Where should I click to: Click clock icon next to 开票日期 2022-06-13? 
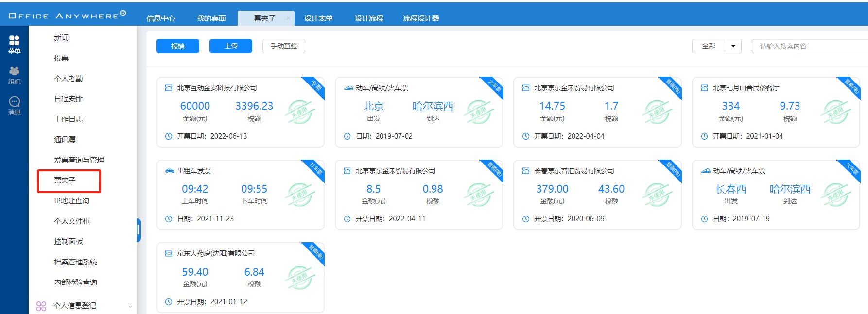pos(169,136)
